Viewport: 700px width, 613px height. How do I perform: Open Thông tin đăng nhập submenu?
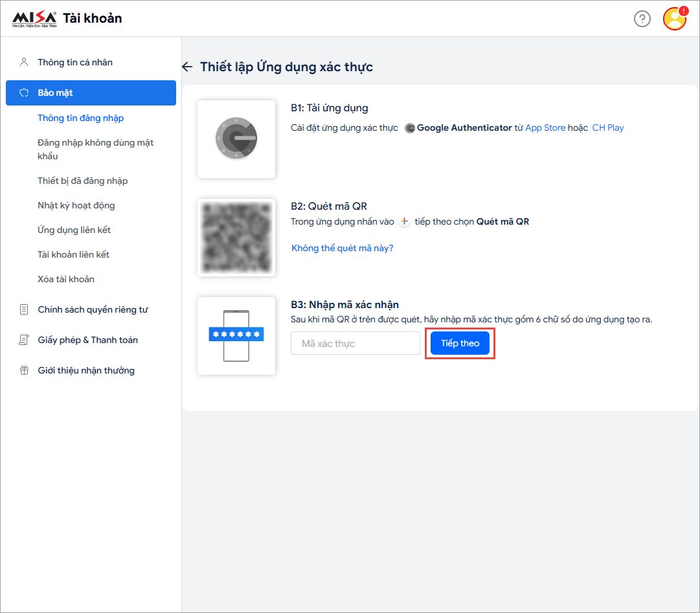coord(80,118)
